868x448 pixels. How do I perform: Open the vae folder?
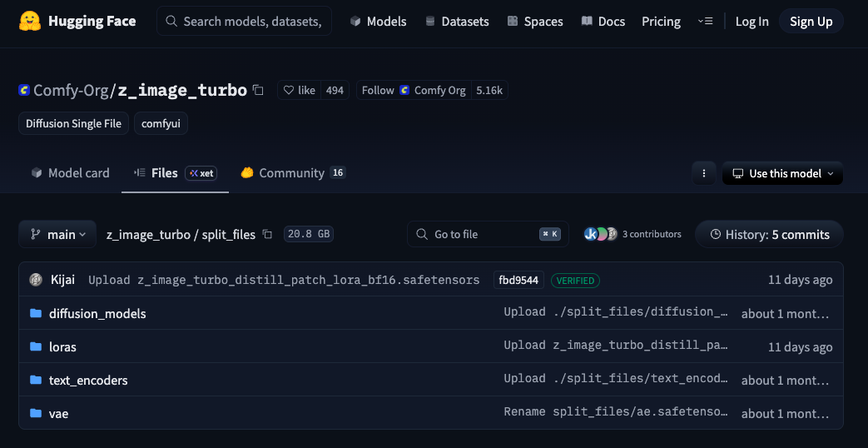58,413
